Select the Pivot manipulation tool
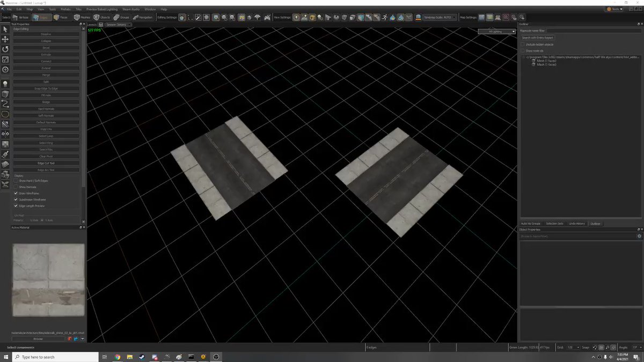 [x=5, y=70]
